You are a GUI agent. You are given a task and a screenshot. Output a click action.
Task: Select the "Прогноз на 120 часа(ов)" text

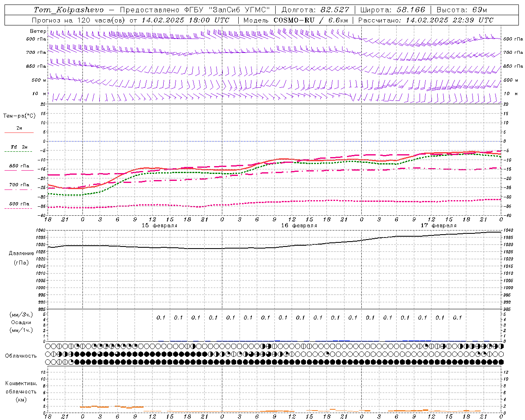click(x=79, y=20)
